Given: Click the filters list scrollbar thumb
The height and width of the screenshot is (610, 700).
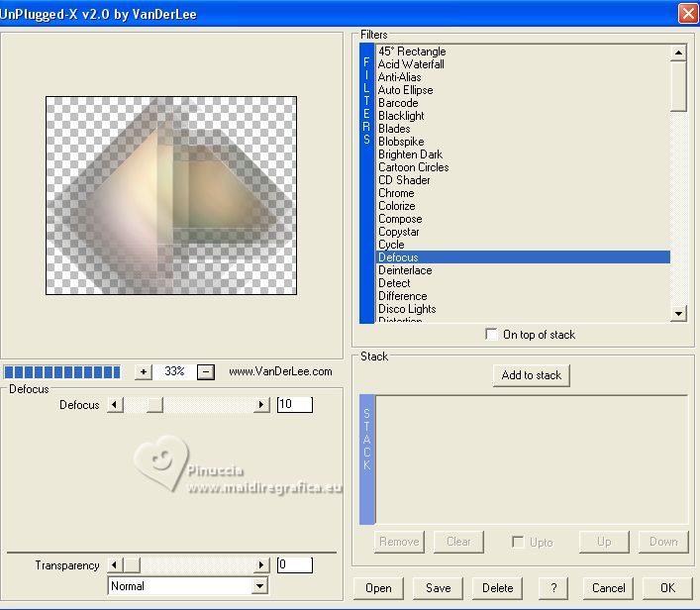Looking at the screenshot, I should click(678, 86).
